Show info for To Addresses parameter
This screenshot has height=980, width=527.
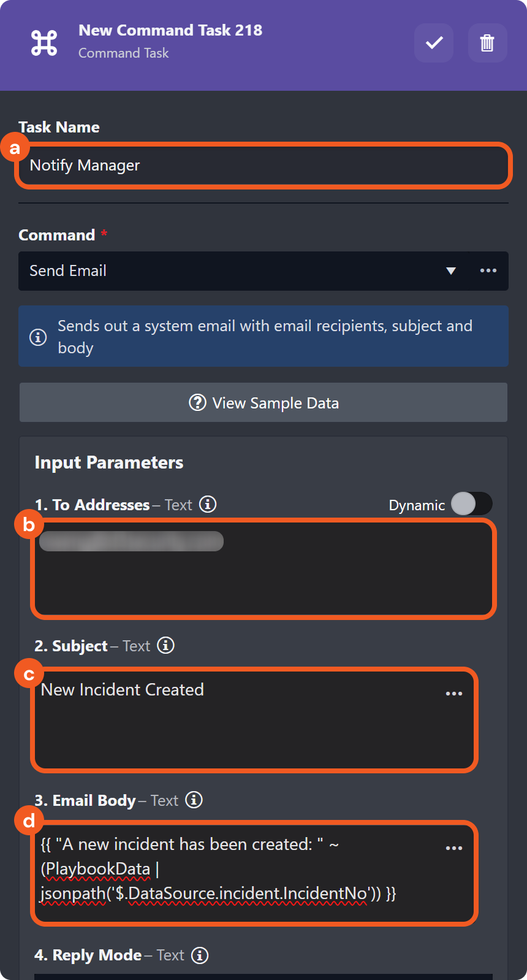tap(208, 504)
